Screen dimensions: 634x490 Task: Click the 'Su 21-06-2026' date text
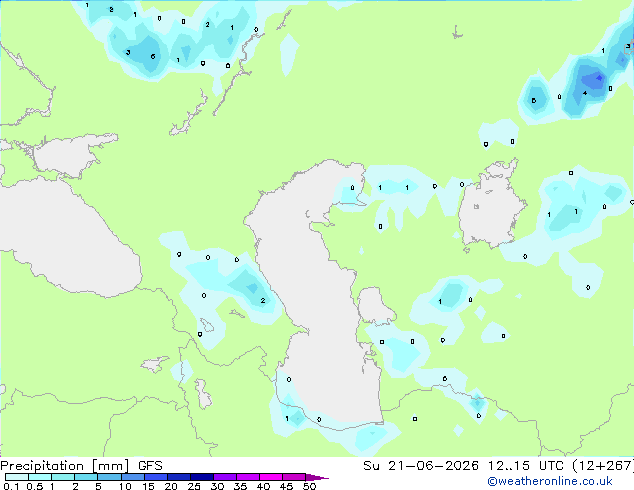click(421, 466)
